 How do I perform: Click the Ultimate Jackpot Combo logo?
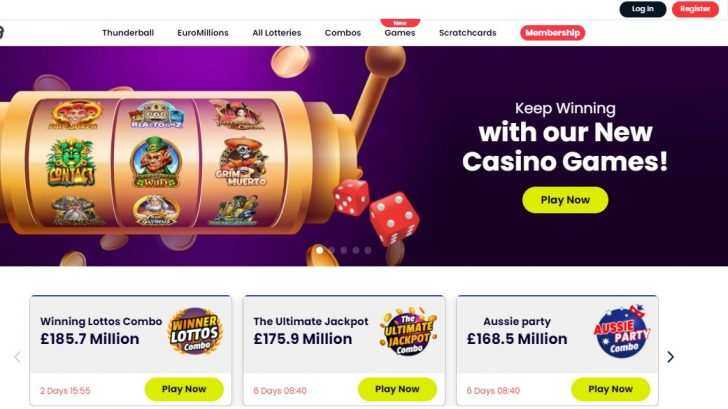[x=408, y=331]
